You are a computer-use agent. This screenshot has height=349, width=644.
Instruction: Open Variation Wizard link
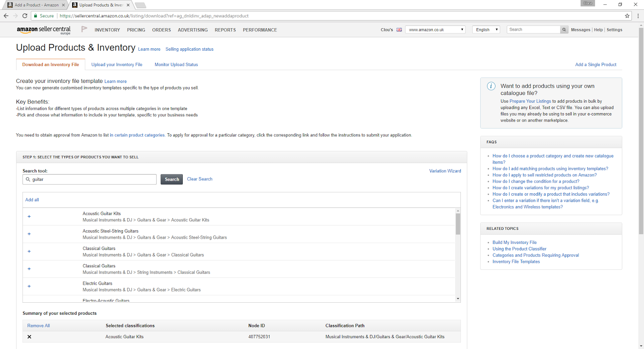[x=445, y=171]
